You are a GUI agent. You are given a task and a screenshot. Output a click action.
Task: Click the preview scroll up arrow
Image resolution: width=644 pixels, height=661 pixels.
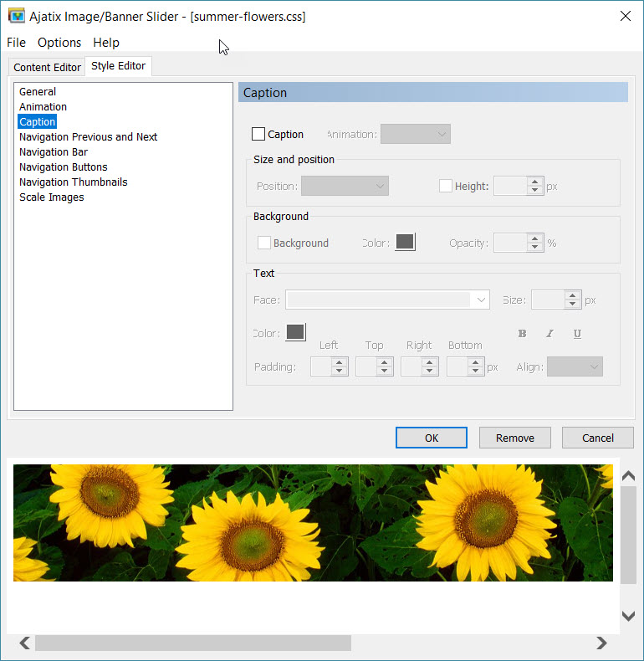(x=628, y=476)
